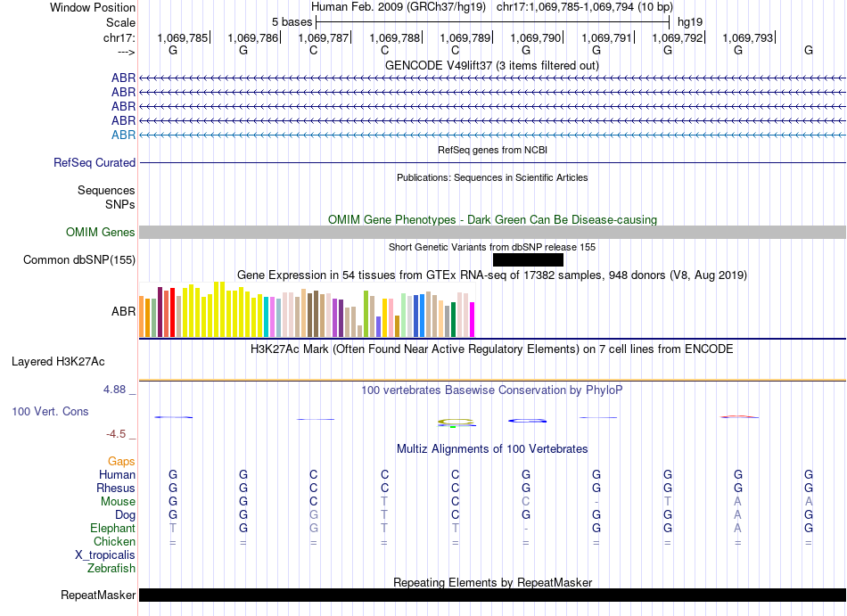Click the 1,069,785 coordinate label
The image size is (847, 616).
point(183,37)
